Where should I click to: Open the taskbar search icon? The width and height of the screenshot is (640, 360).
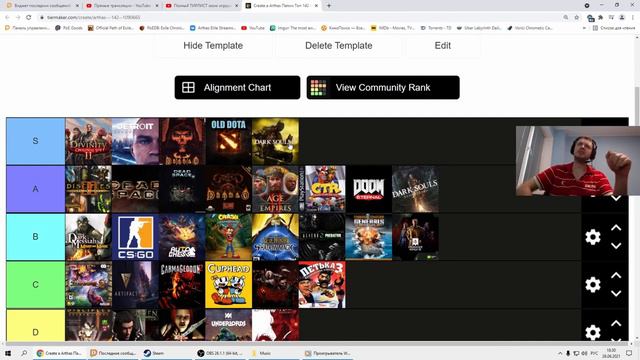(24, 353)
